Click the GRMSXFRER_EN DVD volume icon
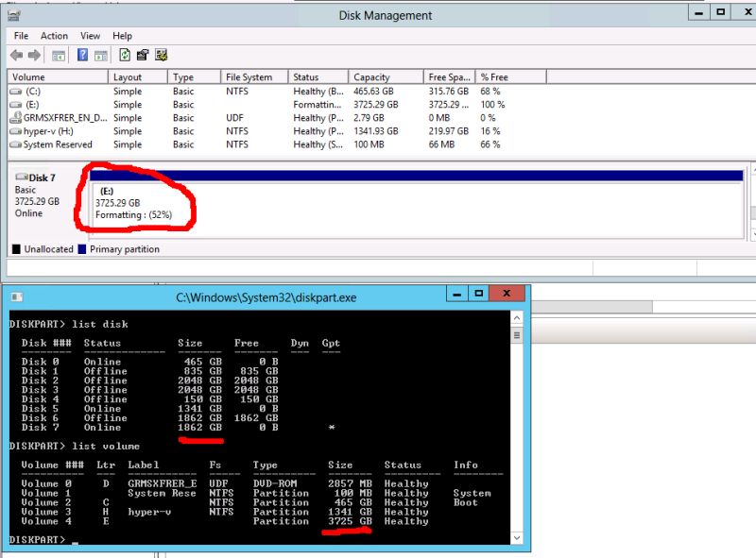This screenshot has height=558, width=756. pyautogui.click(x=13, y=117)
